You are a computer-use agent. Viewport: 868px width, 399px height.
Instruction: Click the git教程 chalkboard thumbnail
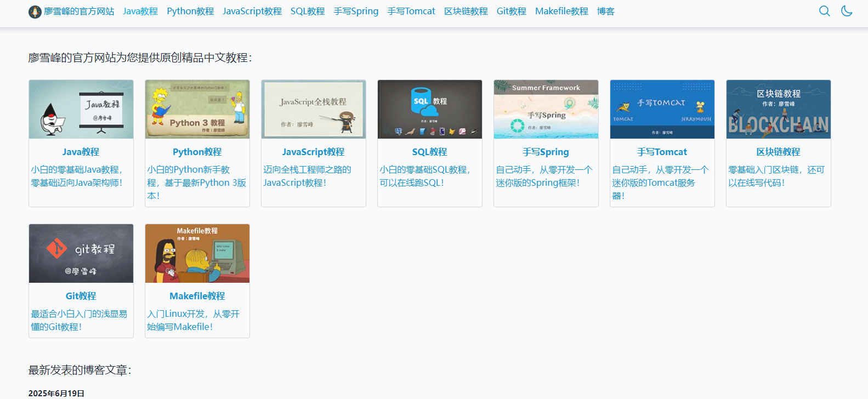pyautogui.click(x=81, y=253)
